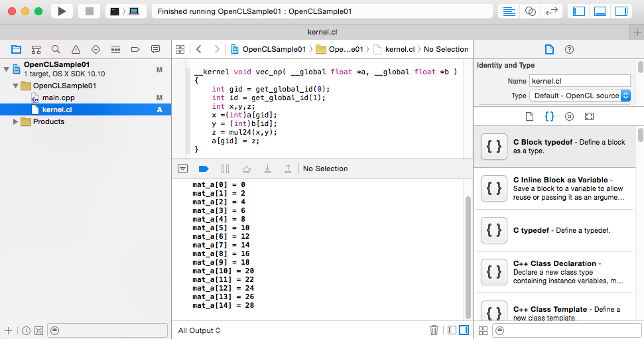Click the kernel.cl breadcrumb in jump bar
Image resolution: width=644 pixels, height=339 pixels.
pyautogui.click(x=399, y=49)
